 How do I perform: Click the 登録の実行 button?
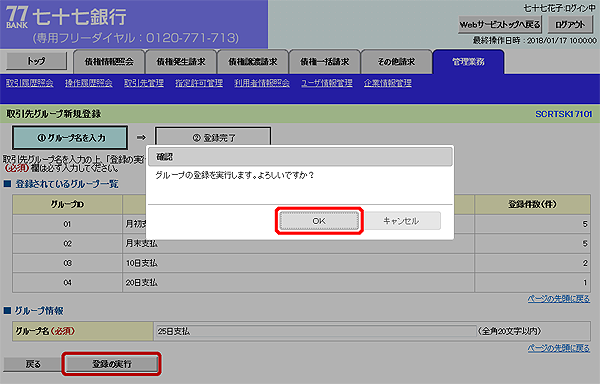coord(111,364)
